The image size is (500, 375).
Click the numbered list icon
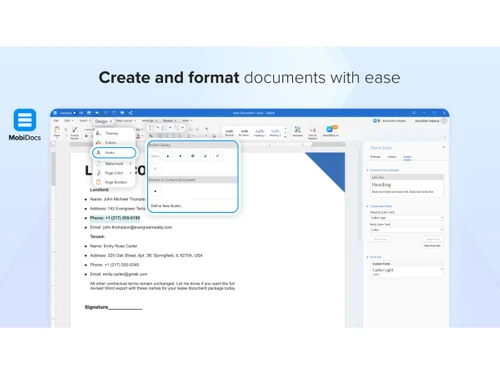click(x=164, y=128)
